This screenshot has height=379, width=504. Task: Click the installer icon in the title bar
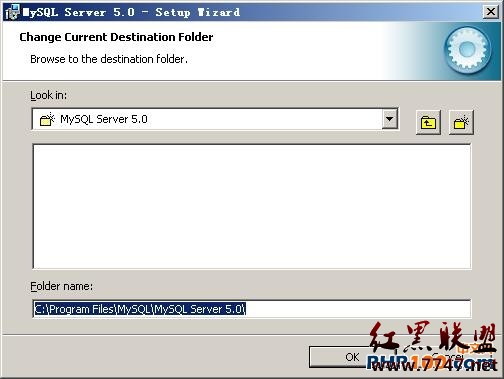click(12, 12)
